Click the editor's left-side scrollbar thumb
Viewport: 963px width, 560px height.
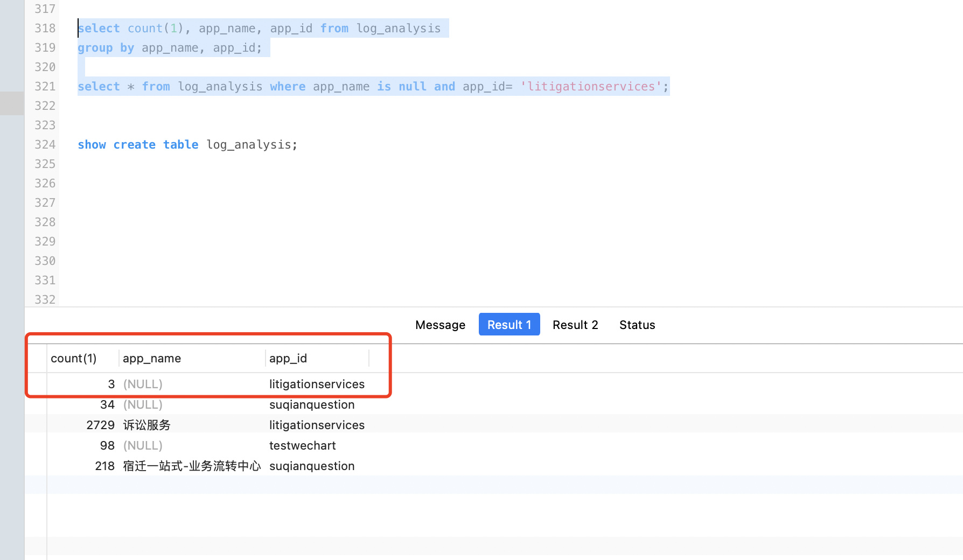click(12, 103)
